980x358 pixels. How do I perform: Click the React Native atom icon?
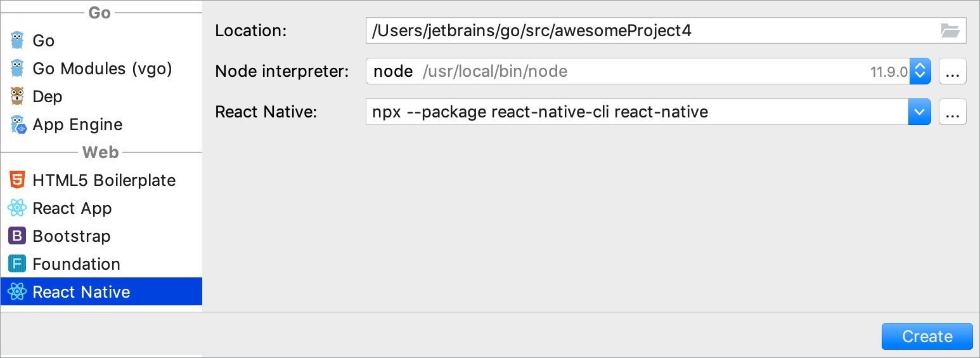pos(17,292)
